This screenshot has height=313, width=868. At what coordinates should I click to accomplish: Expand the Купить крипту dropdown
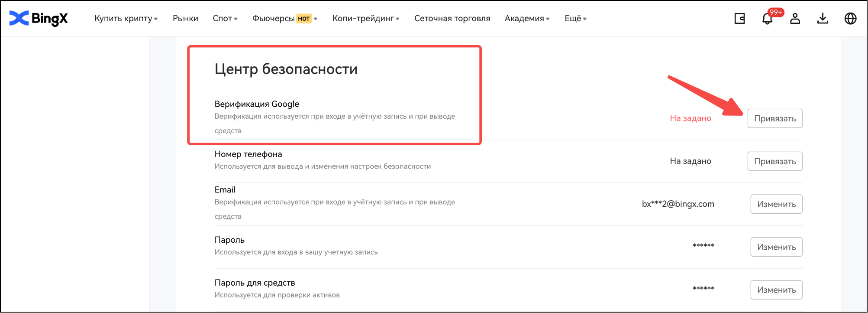coord(126,19)
